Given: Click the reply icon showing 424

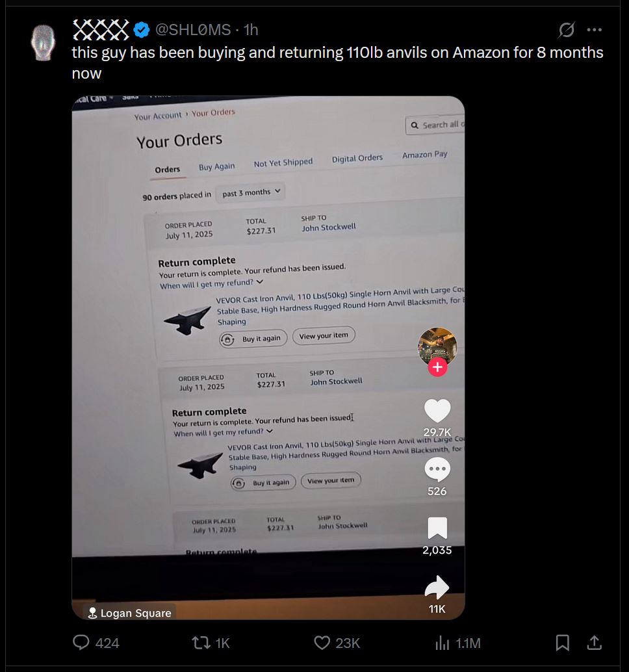Looking at the screenshot, I should coord(81,642).
